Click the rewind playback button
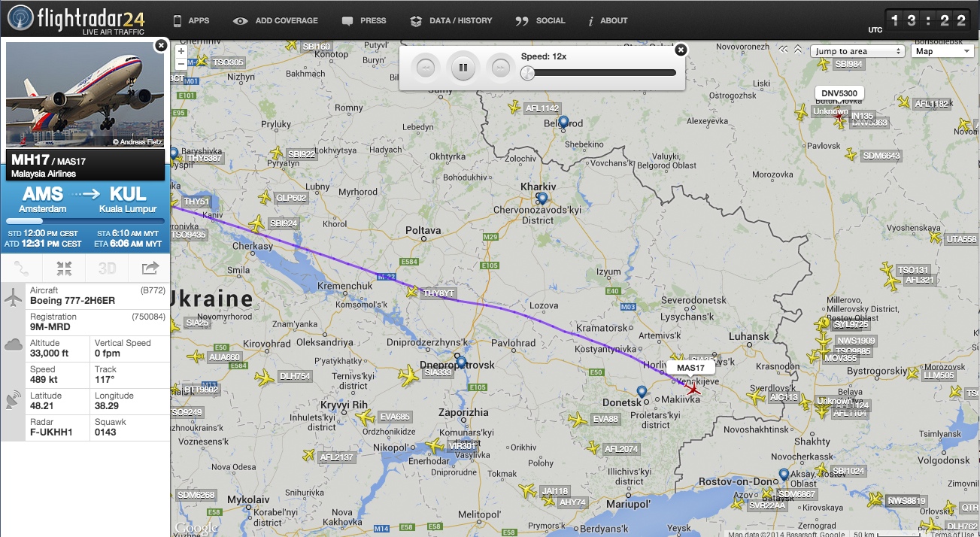The height and width of the screenshot is (537, 980). tap(425, 68)
